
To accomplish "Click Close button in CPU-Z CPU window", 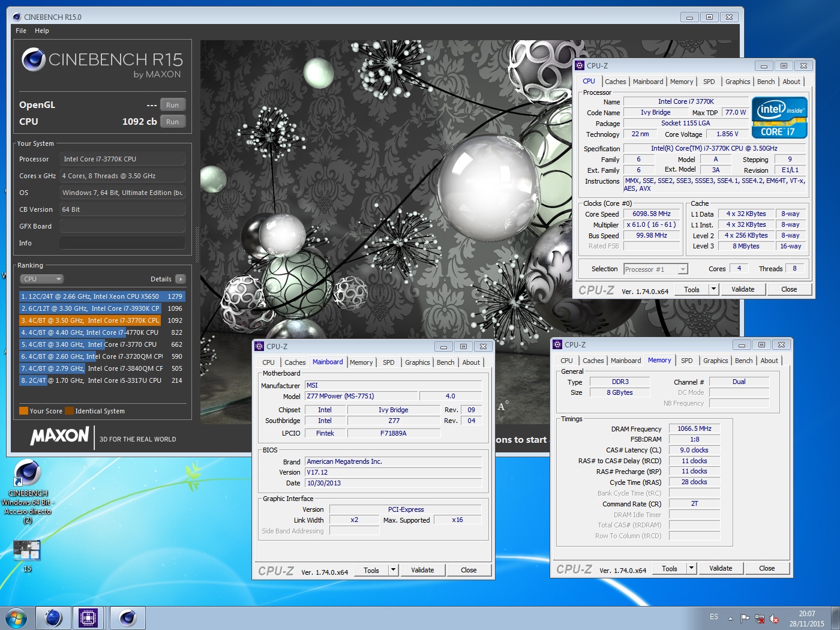I will pyautogui.click(x=790, y=290).
